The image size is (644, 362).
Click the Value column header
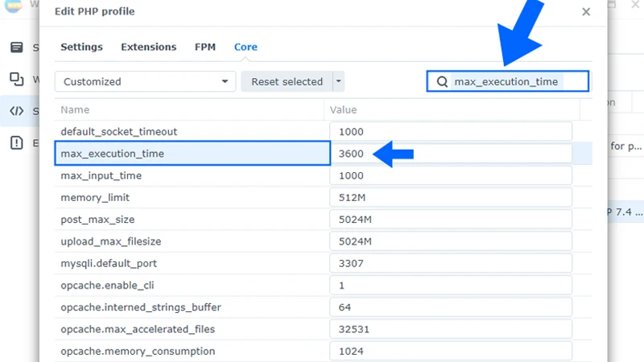(x=343, y=110)
